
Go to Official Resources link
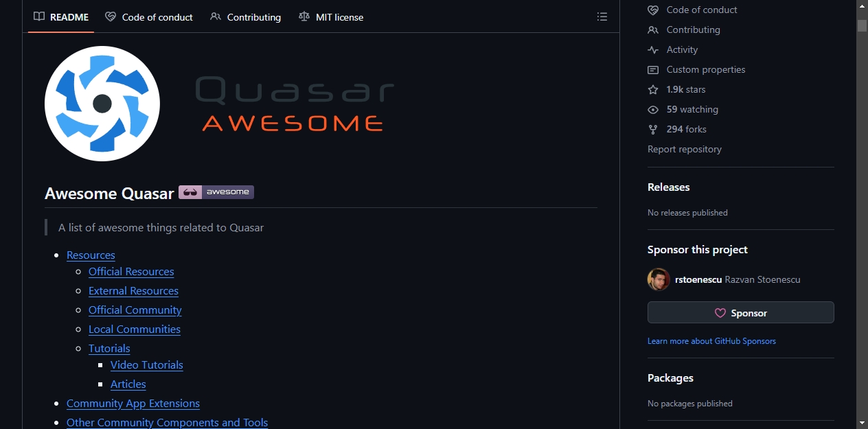131,272
